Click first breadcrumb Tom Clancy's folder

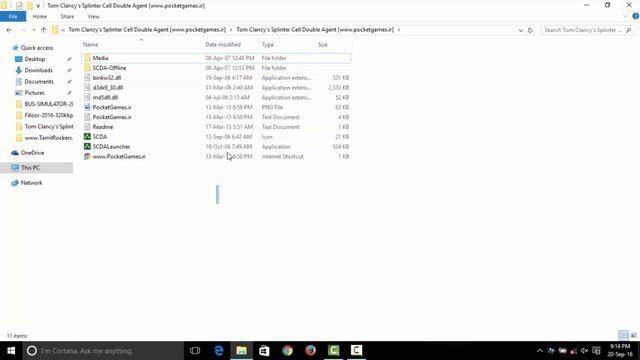[147, 30]
